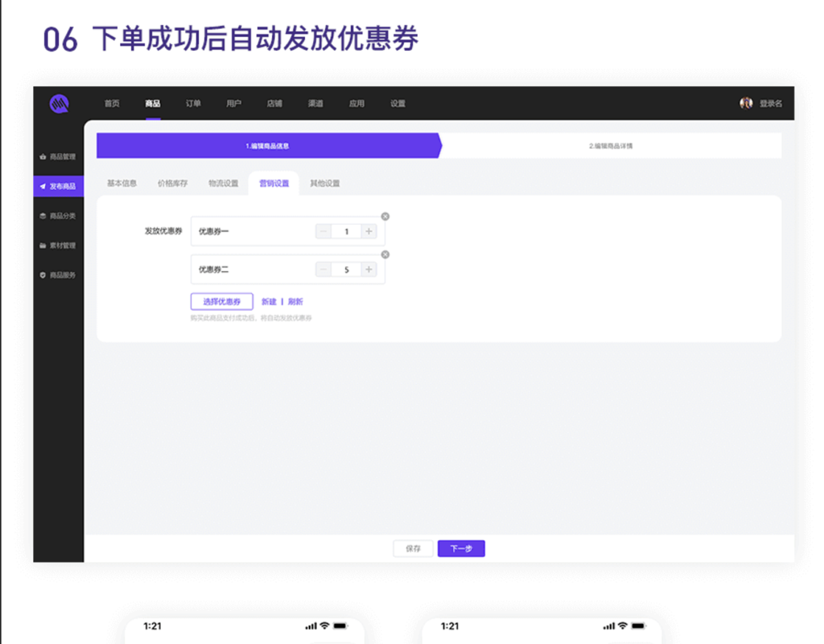Open the 渠道 menu item
824x644 pixels.
(314, 104)
